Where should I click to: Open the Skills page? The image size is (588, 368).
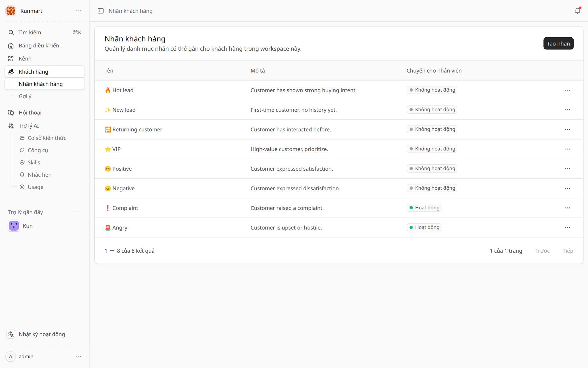(x=34, y=162)
